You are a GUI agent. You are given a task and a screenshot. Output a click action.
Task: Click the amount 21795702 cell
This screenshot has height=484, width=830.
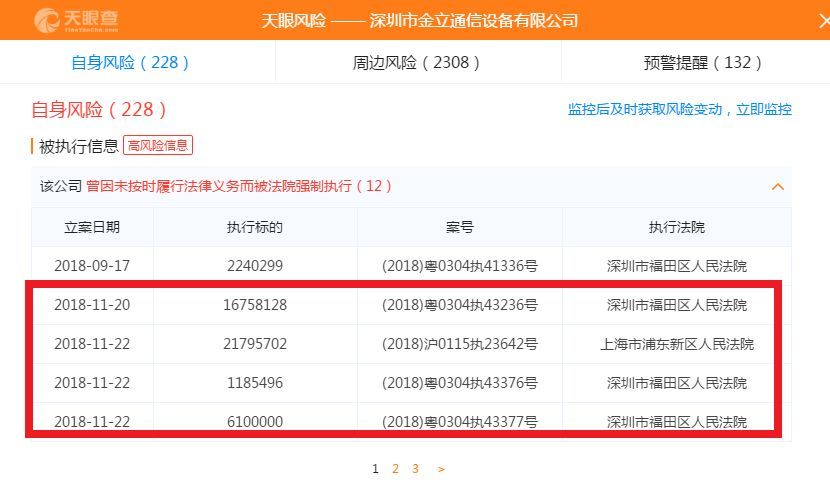pos(255,344)
